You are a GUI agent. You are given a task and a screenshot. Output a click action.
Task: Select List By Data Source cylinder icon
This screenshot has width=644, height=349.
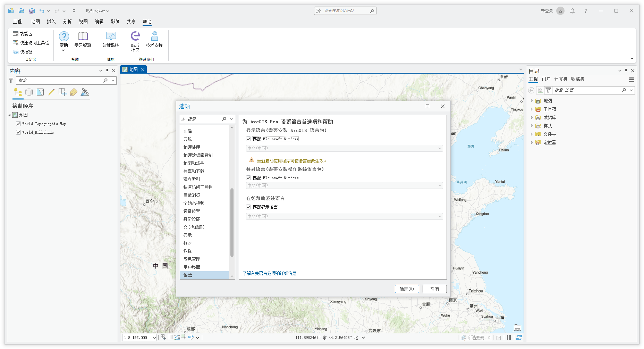tap(29, 92)
